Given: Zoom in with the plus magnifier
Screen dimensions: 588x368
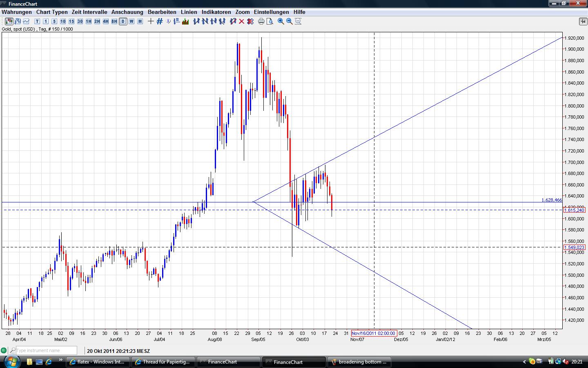Looking at the screenshot, I should (281, 21).
